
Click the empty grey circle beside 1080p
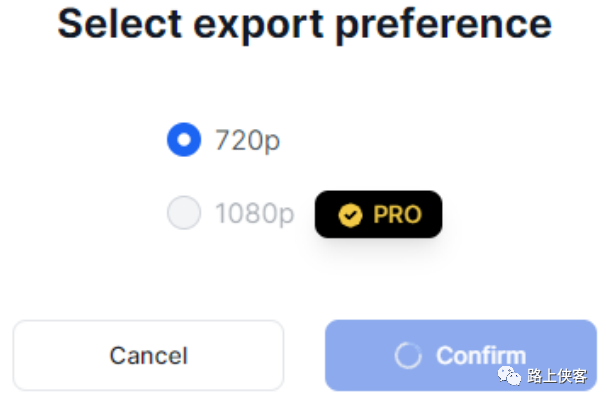(184, 213)
